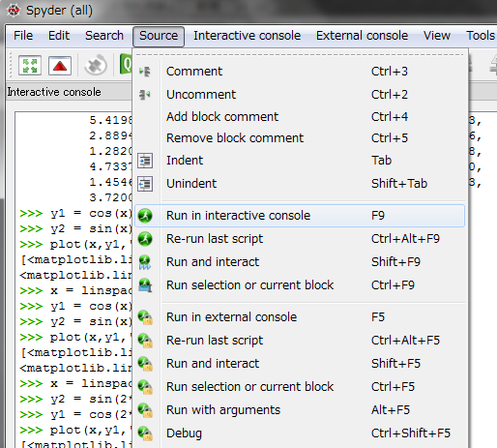Click the console line starting y2 = sin(2*
Viewport: 497px width, 448px height.
click(75, 399)
